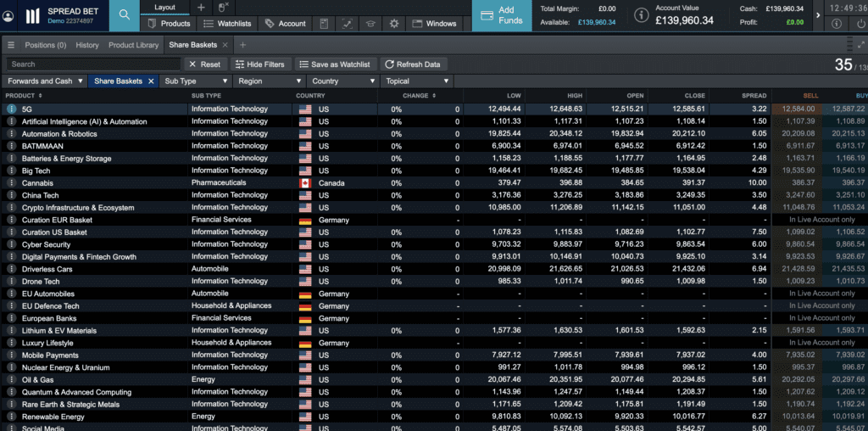
Task: Click Demo 22374897 account label
Action: pos(70,21)
